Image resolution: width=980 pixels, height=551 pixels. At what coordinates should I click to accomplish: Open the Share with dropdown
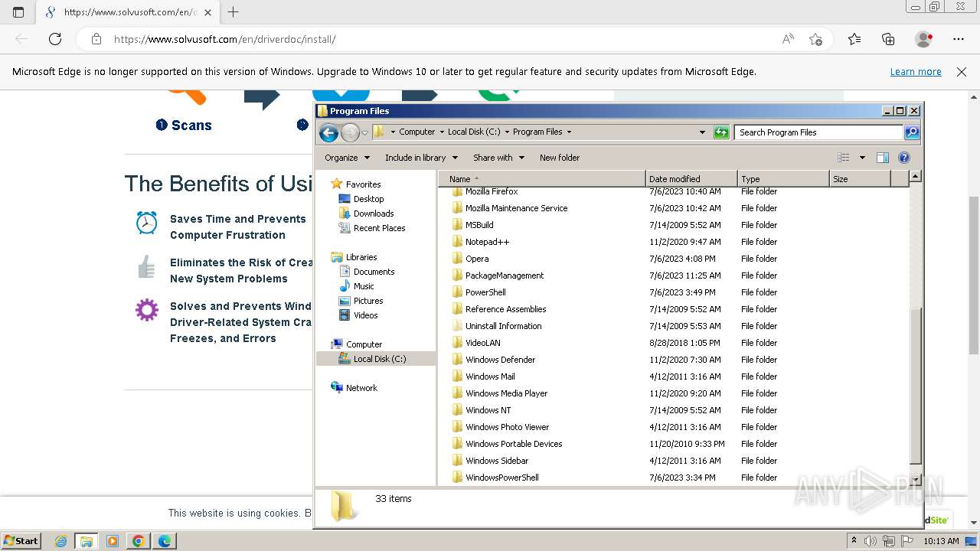pos(498,158)
